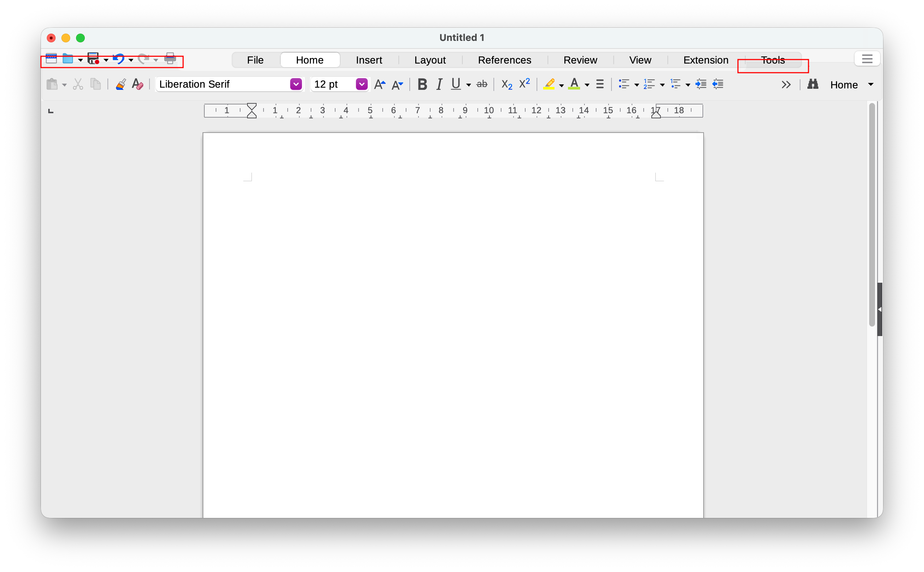
Task: Toggle Bold formatting
Action: click(x=422, y=84)
